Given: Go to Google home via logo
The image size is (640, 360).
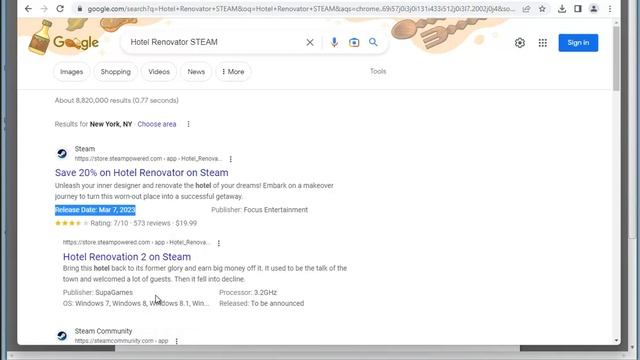Looking at the screenshot, I should point(76,42).
